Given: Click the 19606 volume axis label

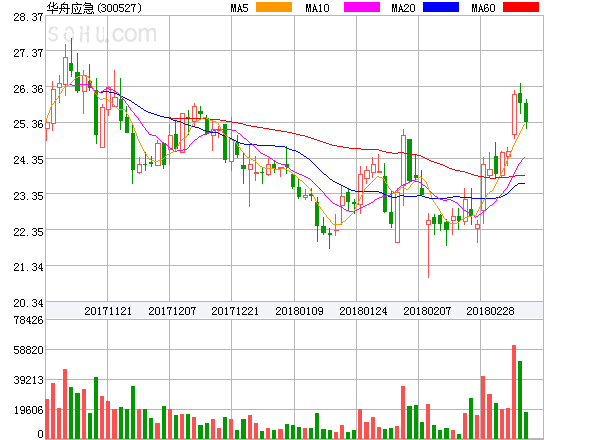Looking at the screenshot, I should pyautogui.click(x=28, y=411).
